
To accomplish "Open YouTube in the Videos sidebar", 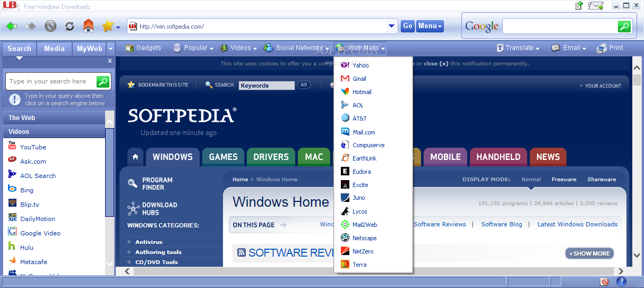I will click(33, 147).
